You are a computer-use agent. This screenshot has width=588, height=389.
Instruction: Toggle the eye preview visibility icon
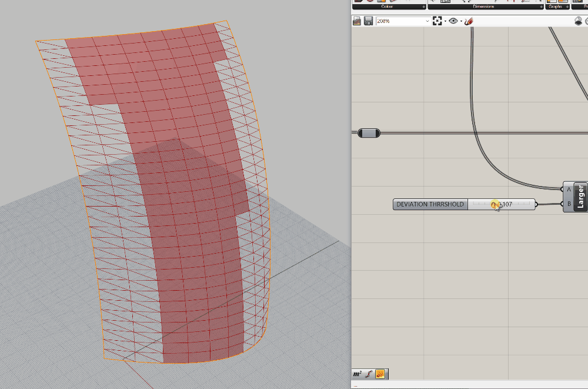coord(453,21)
